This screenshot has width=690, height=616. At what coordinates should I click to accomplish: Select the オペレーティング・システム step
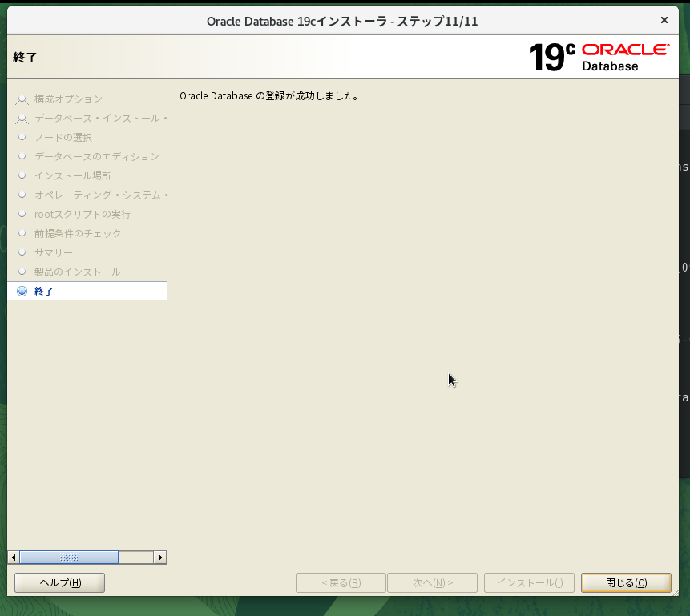(x=100, y=195)
